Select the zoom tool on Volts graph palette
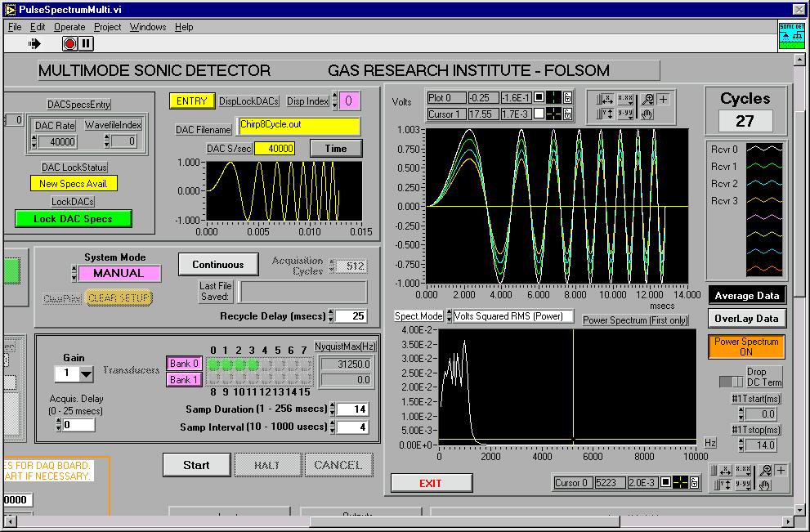Viewport: 810px width, 532px height. (648, 99)
